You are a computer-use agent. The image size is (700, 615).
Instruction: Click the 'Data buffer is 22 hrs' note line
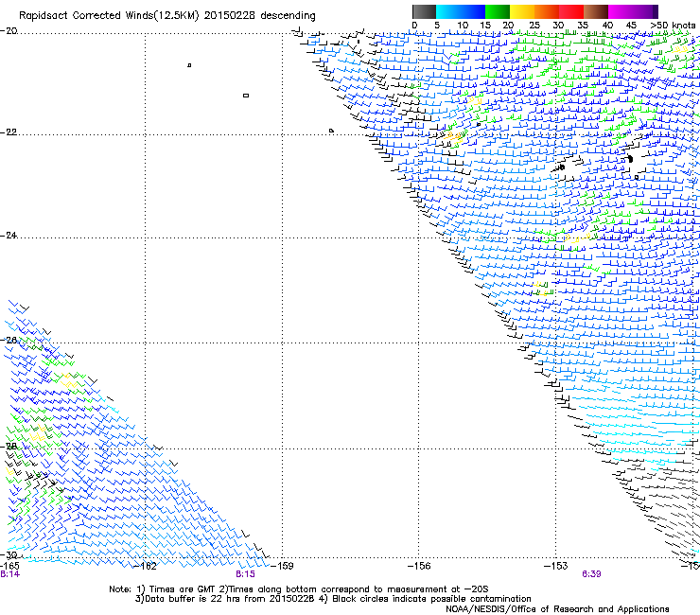point(224,599)
